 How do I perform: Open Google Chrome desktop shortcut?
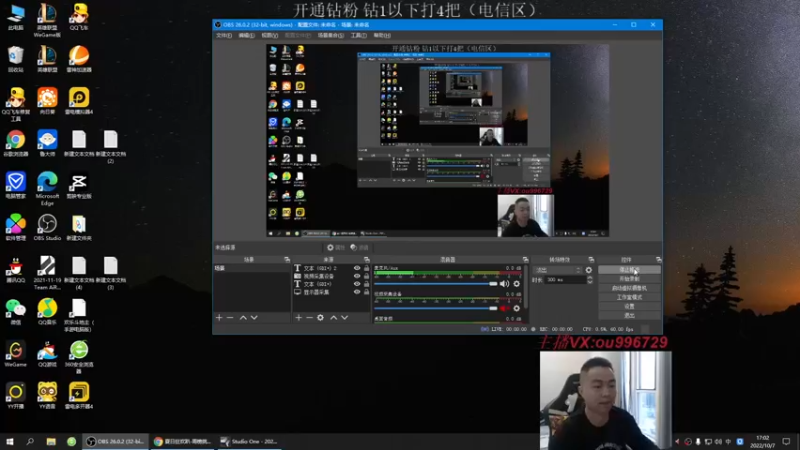click(15, 143)
